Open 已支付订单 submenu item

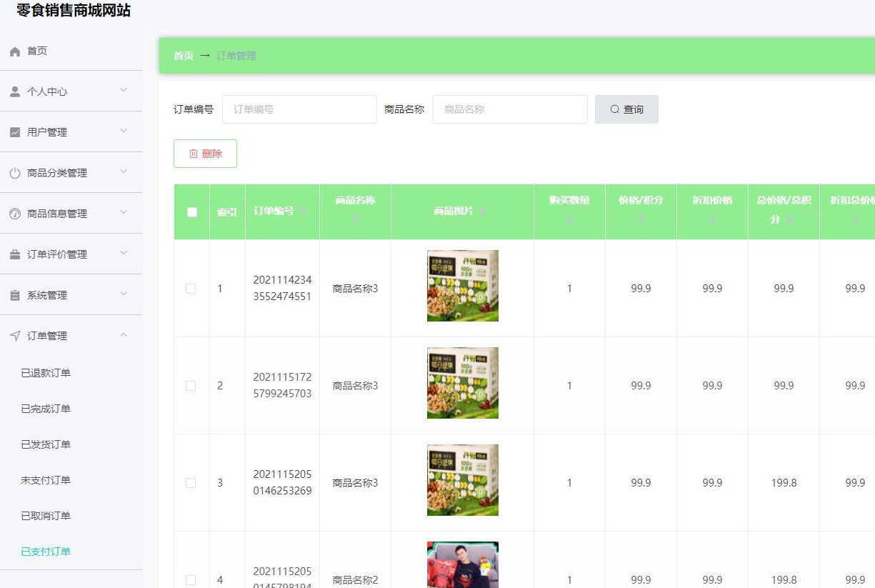46,552
